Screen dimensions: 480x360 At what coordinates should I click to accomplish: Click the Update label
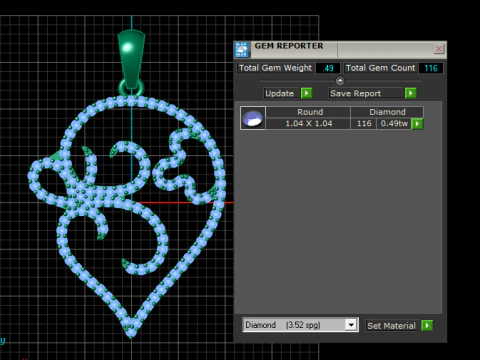[x=280, y=93]
